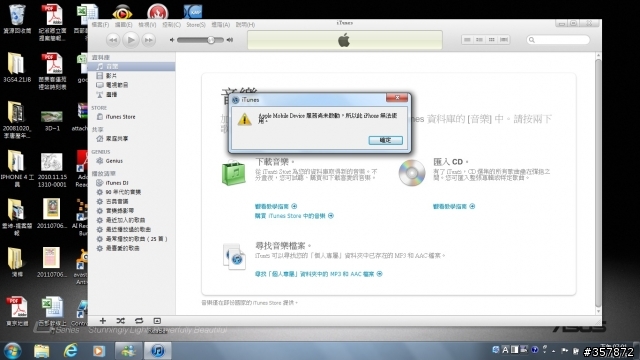640x360 pixels.
Task: Switch to Cover Flow view button
Action: click(x=504, y=40)
